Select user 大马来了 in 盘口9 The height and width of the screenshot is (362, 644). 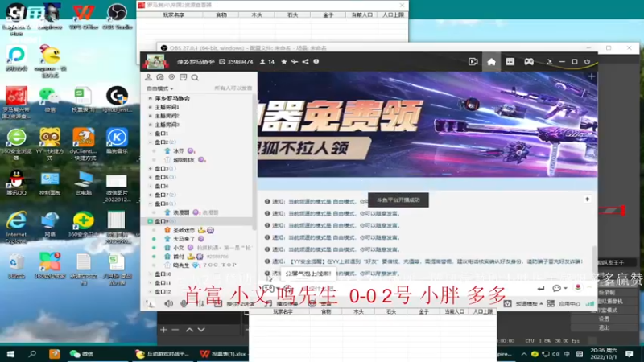pos(184,239)
